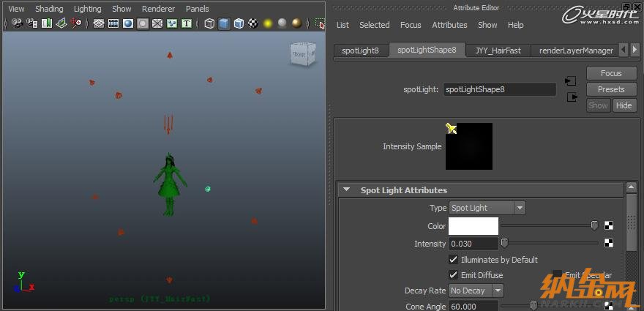Open the Panels menu
The width and height of the screenshot is (644, 311).
197,9
